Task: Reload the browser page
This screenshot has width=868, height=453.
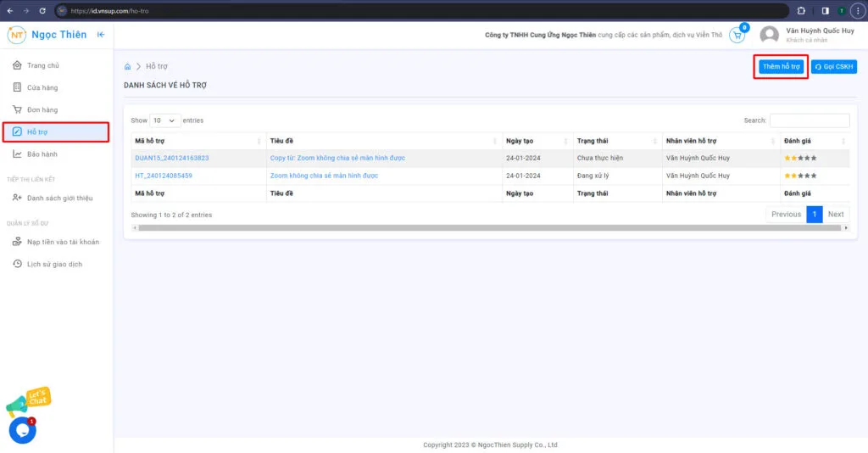Action: (40, 10)
